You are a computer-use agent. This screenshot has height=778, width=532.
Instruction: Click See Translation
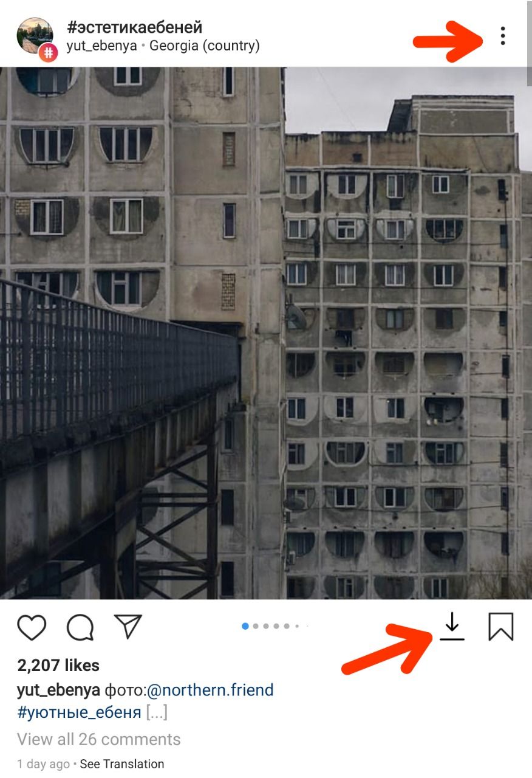122,764
